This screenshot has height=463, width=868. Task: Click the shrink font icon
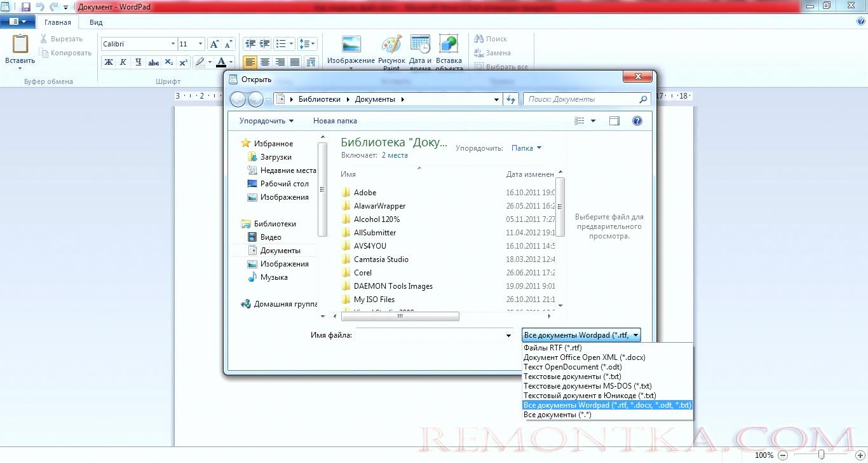click(x=228, y=44)
